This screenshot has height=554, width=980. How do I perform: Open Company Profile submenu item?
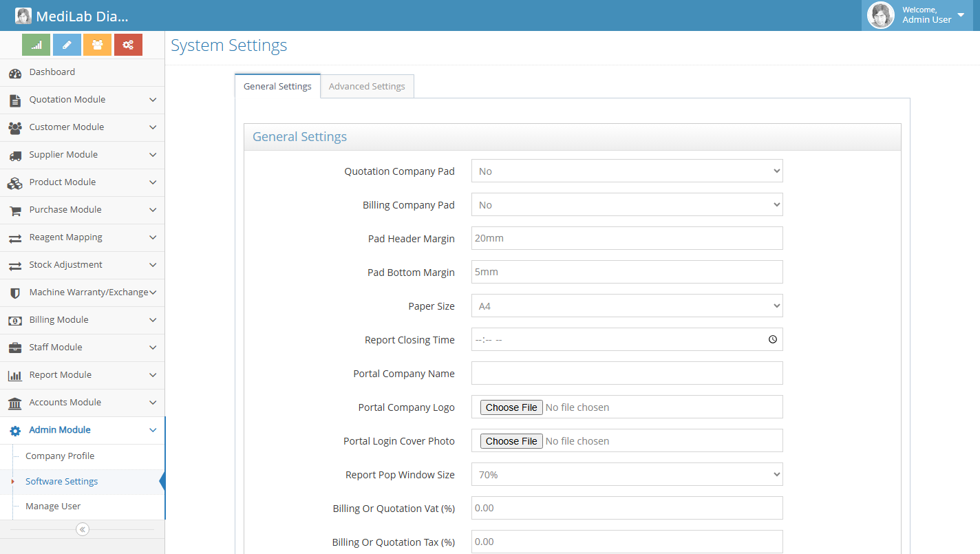tap(60, 456)
